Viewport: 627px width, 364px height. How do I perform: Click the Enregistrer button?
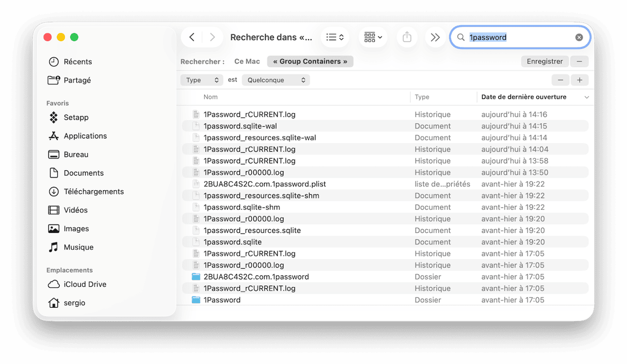pos(544,61)
